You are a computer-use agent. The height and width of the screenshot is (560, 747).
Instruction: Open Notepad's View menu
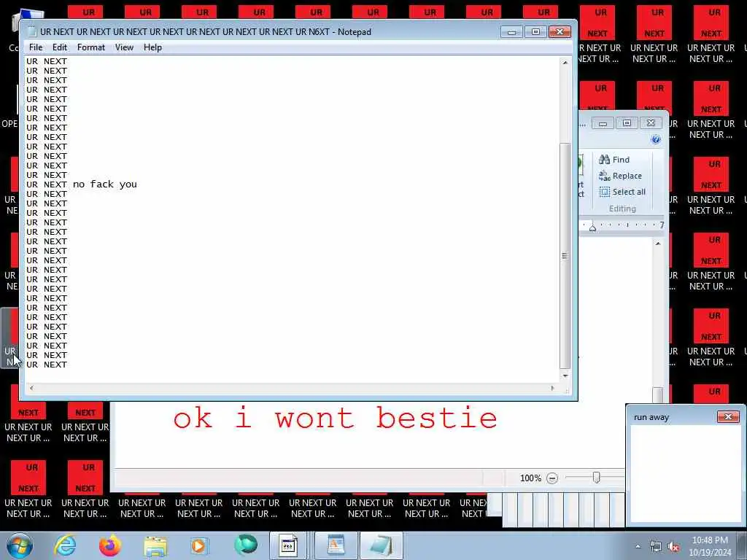(x=124, y=47)
